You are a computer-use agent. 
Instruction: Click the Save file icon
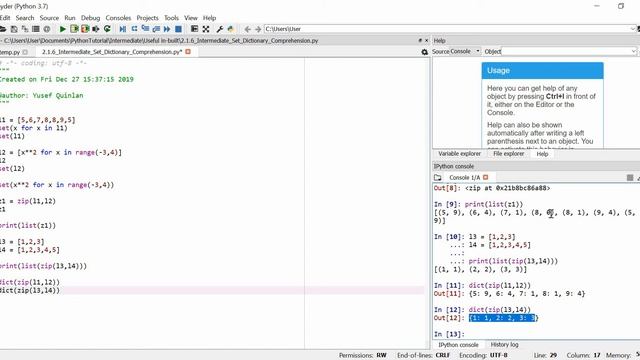(14, 29)
